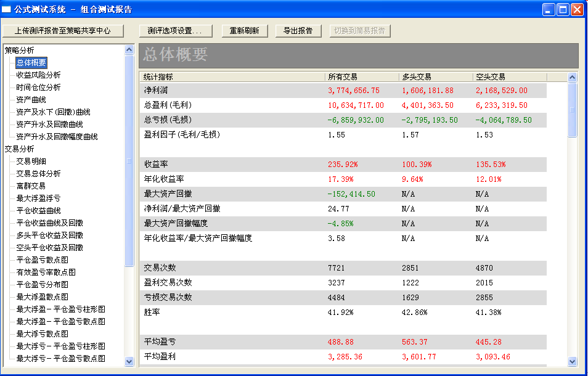
Task: Open 平仓盈亏散点图 tree item
Action: tap(43, 260)
